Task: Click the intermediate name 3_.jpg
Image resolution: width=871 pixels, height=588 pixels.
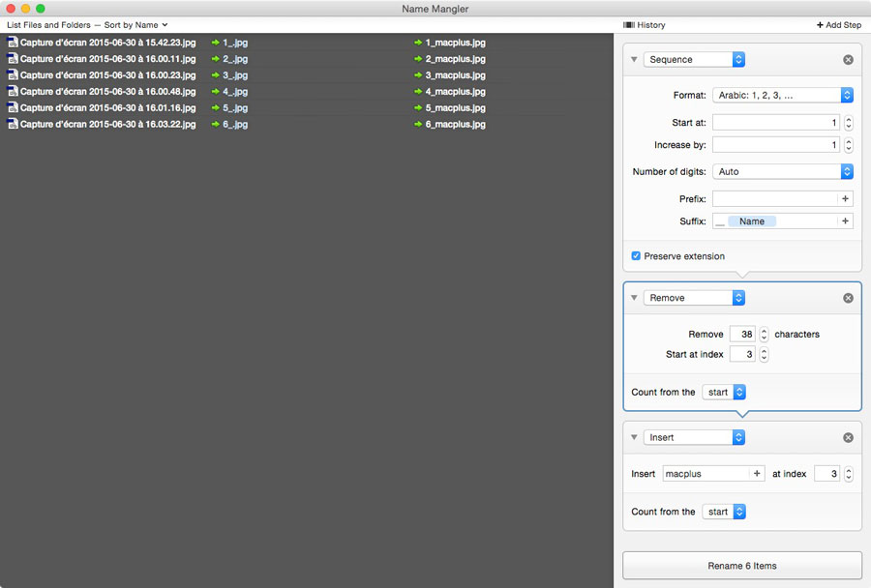Action: tap(235, 75)
